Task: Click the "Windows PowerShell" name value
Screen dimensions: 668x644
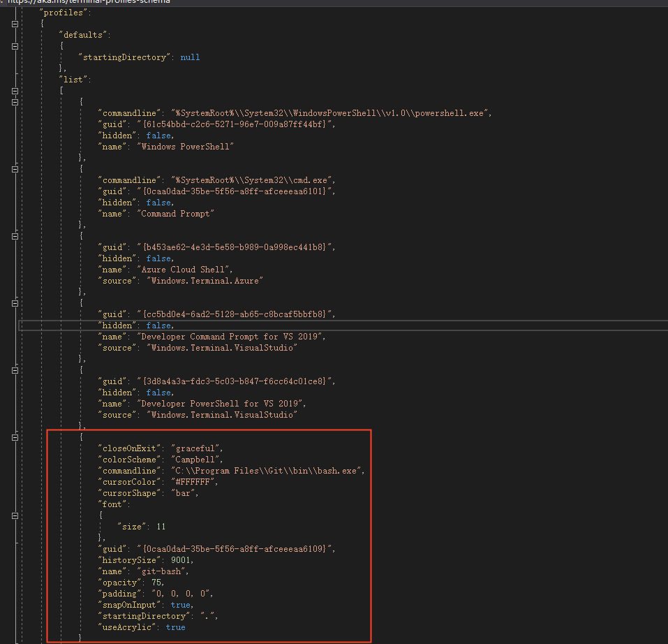Action: point(185,147)
